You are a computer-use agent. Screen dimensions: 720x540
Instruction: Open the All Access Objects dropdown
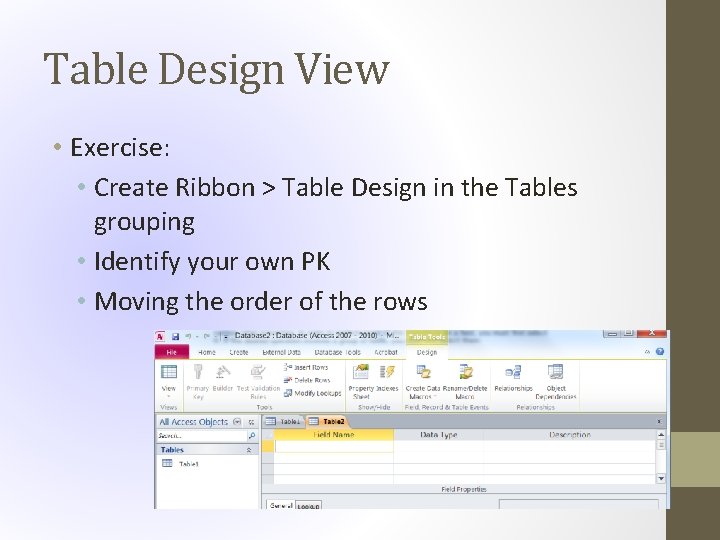[237, 422]
